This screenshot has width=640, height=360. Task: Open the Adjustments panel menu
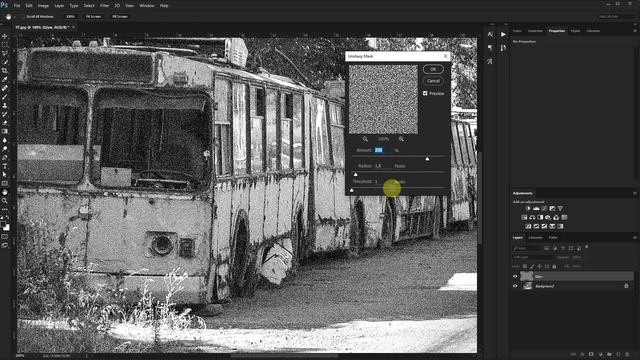pyautogui.click(x=635, y=193)
